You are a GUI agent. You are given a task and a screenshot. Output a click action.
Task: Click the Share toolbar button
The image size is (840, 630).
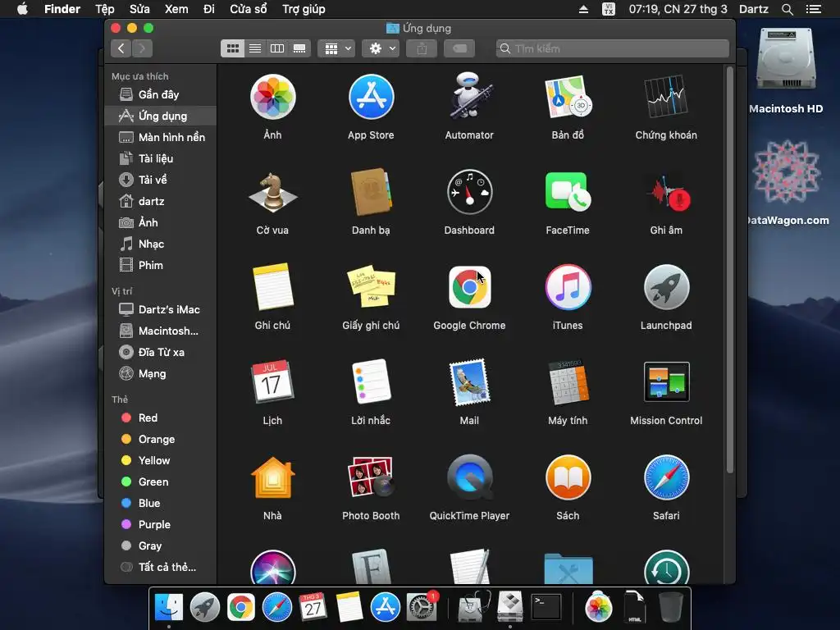coord(422,48)
